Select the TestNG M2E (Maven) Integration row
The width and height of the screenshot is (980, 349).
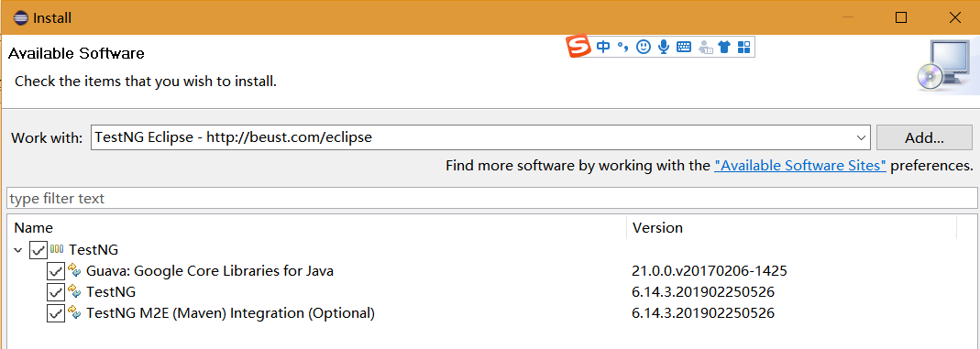[x=231, y=313]
